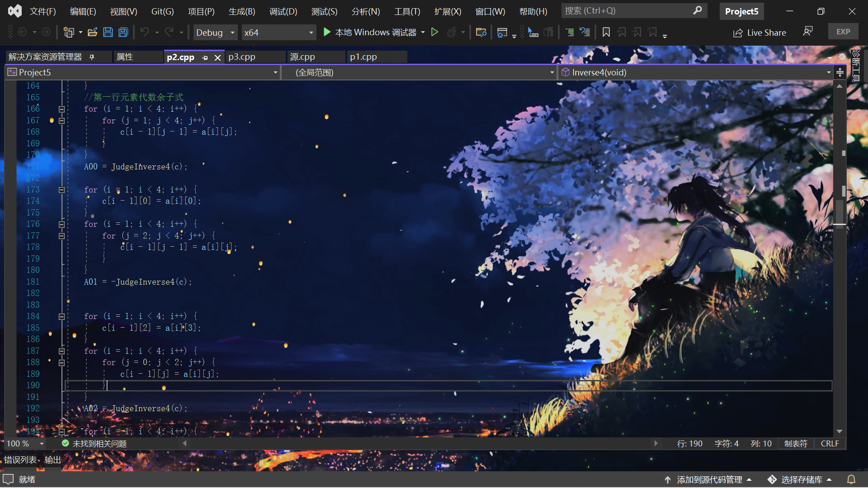
Task: Click the notifications bell icon
Action: pos(851,479)
